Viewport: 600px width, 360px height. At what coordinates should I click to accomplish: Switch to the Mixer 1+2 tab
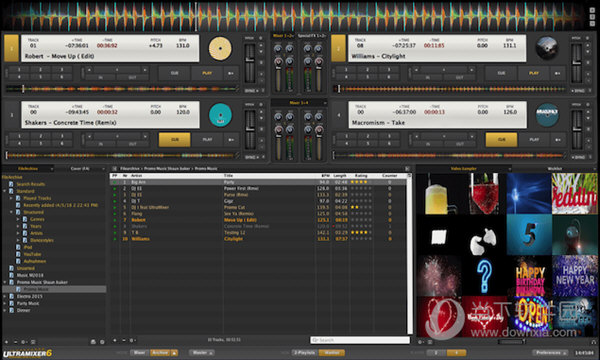click(x=283, y=36)
